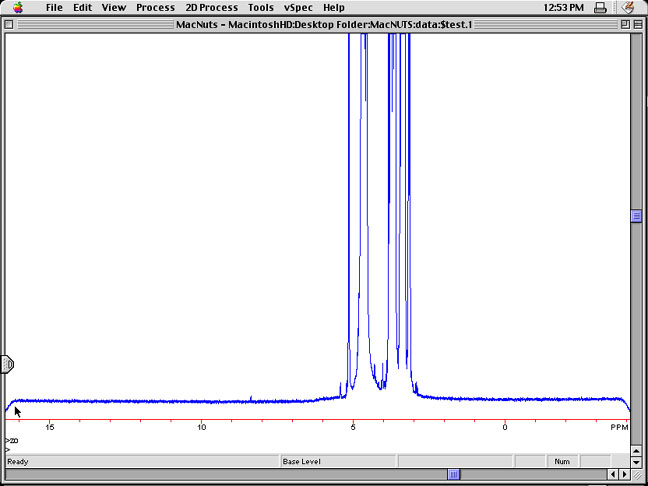Open the Edit menu
This screenshot has width=648, height=486.
tap(82, 7)
